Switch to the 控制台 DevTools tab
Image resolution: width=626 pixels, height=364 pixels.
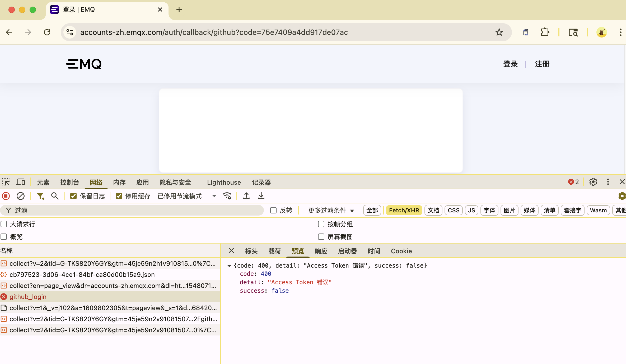pyautogui.click(x=69, y=182)
